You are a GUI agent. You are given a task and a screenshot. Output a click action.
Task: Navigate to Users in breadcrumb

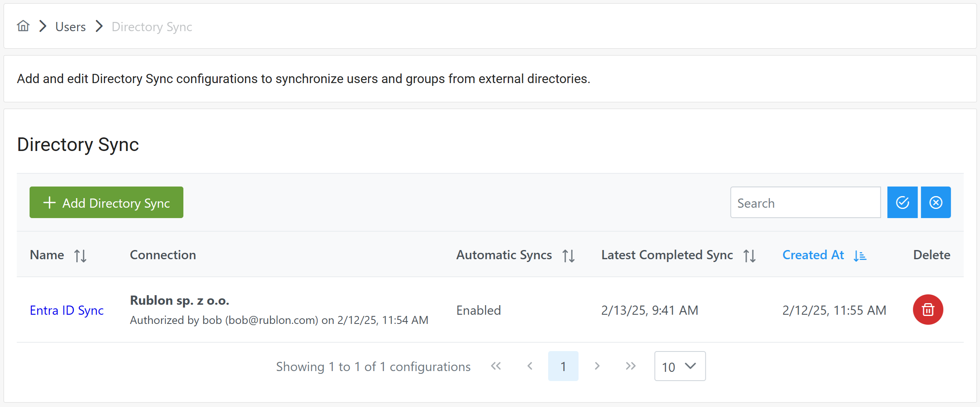pyautogui.click(x=70, y=27)
